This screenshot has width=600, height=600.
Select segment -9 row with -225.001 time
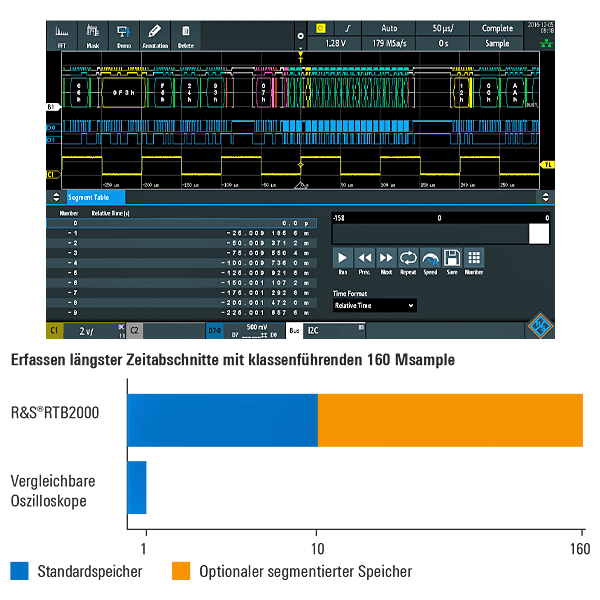182,313
